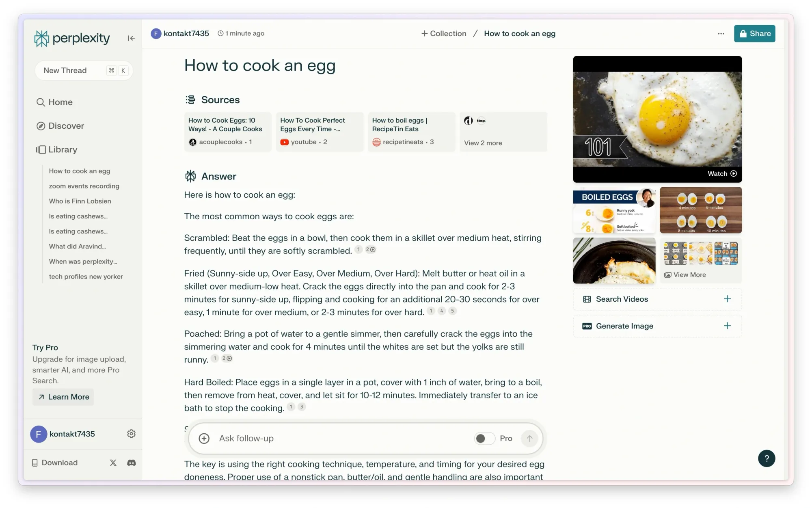812x508 pixels.
Task: Open the Home navigation icon
Action: 41,101
